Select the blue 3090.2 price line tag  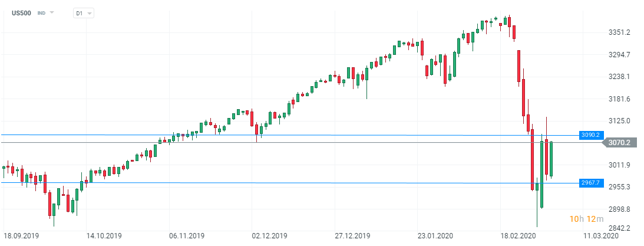[x=589, y=135]
